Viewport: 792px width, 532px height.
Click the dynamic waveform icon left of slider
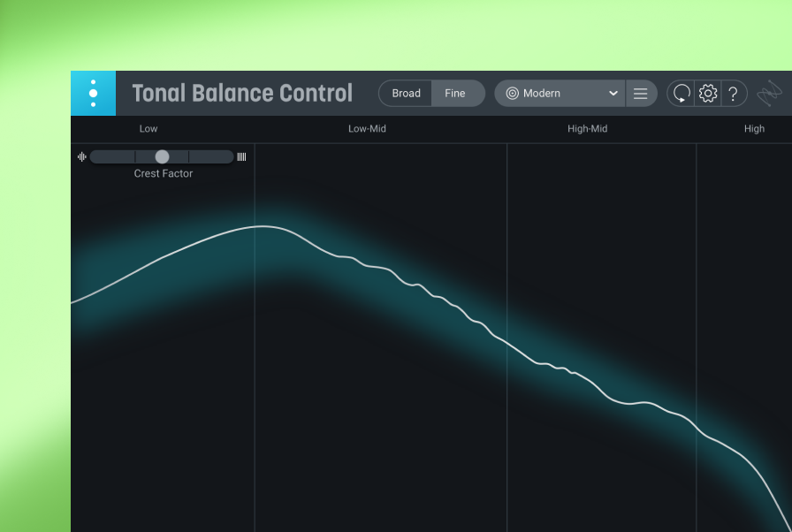pyautogui.click(x=82, y=157)
